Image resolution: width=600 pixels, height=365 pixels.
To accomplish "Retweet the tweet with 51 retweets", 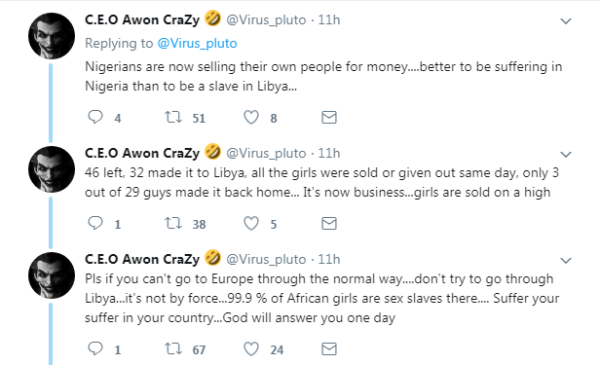I will (x=173, y=117).
